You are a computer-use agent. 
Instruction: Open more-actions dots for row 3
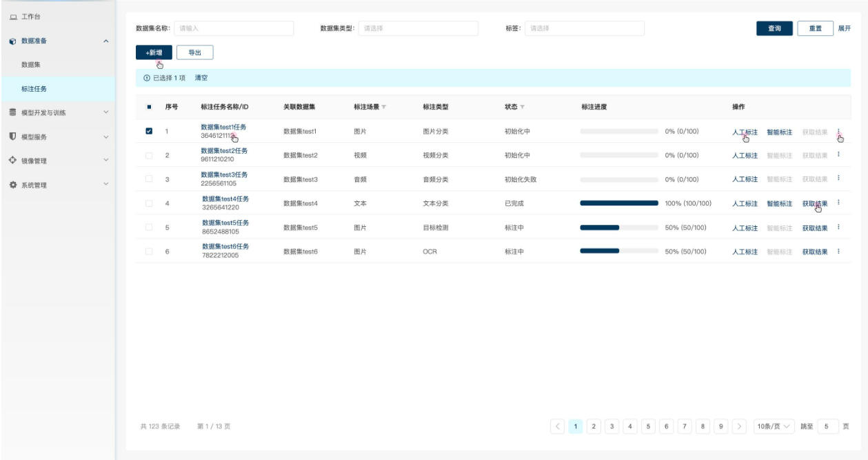point(838,179)
